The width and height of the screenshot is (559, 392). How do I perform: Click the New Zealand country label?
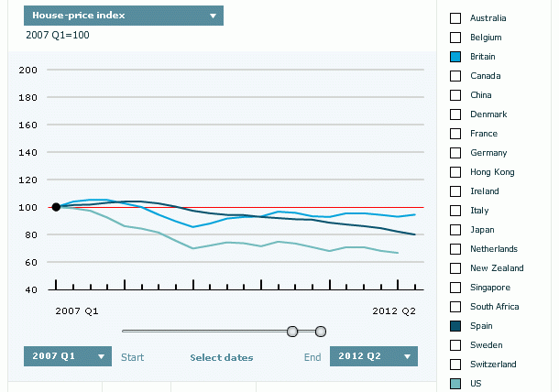pos(497,268)
